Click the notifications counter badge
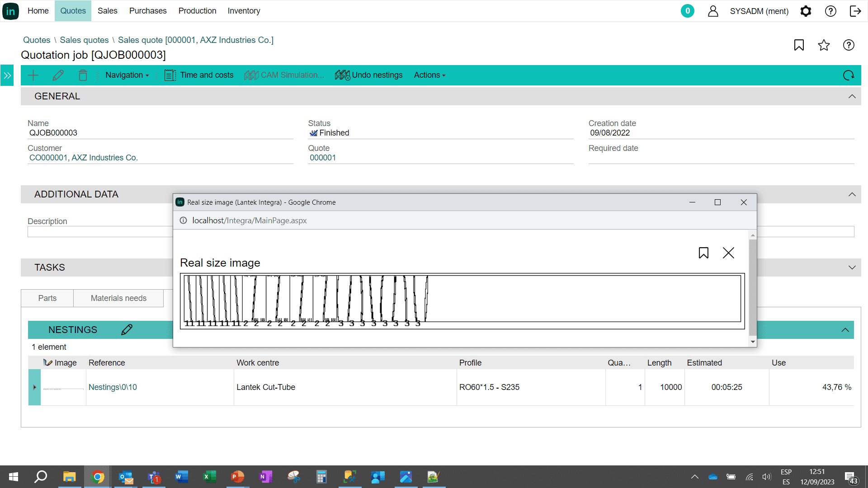The height and width of the screenshot is (488, 868). point(687,11)
